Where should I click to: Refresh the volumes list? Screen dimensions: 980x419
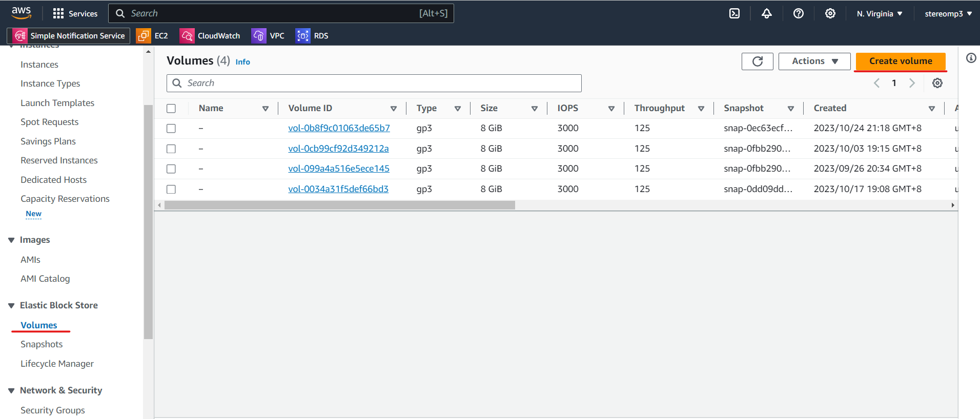[x=758, y=61]
